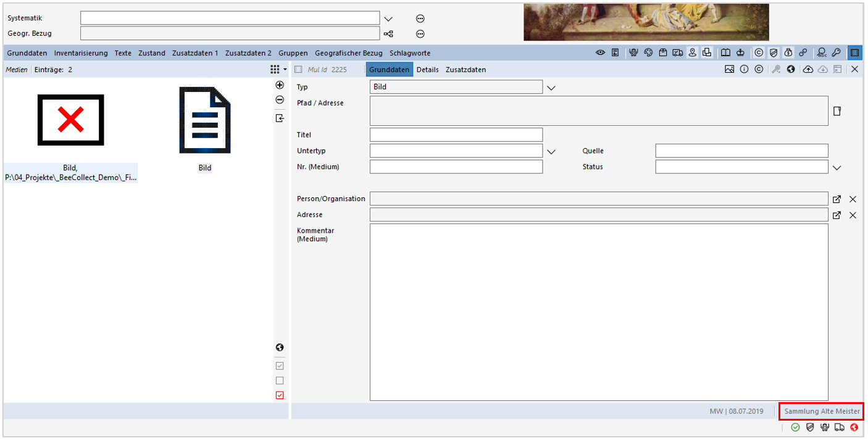
Task: Open the info (i) icon above Grunddaten panel
Action: [x=745, y=70]
